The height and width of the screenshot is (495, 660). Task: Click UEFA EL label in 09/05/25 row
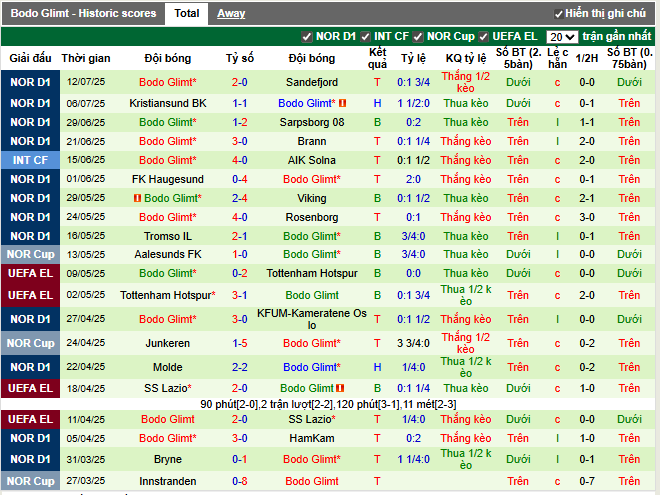(30, 273)
